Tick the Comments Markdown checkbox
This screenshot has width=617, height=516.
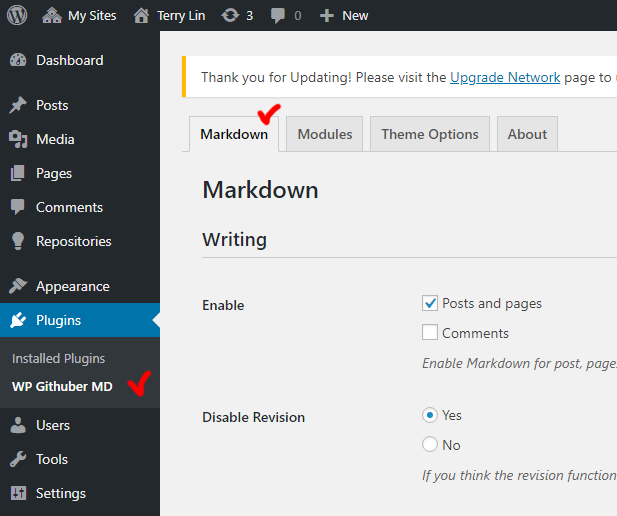point(430,332)
